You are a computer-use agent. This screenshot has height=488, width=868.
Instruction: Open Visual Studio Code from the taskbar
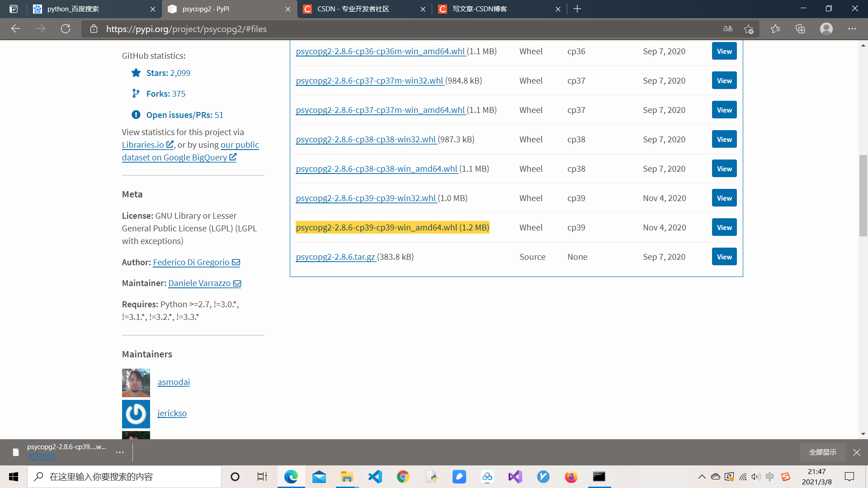click(375, 477)
